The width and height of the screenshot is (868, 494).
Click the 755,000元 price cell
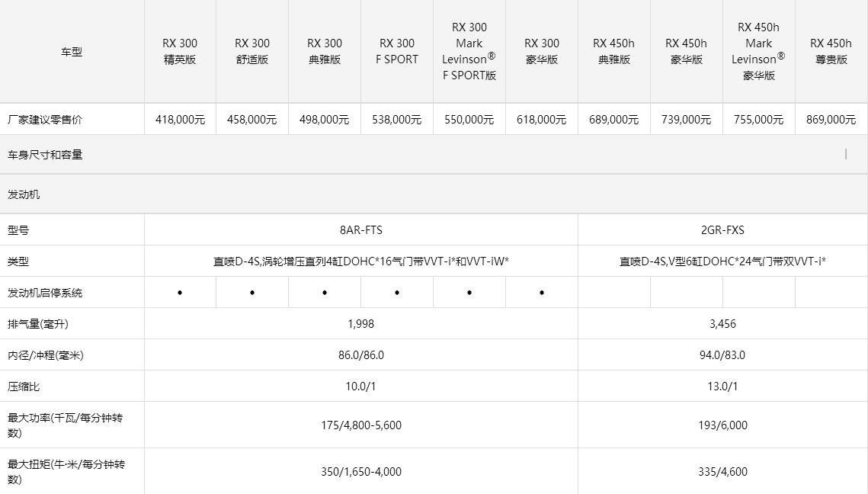759,120
